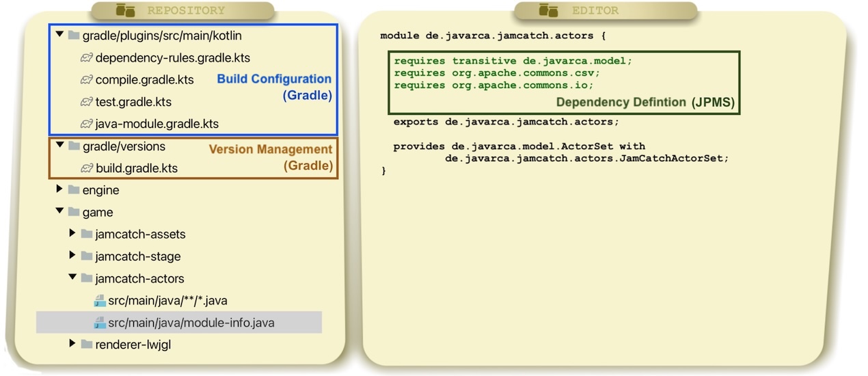This screenshot has width=868, height=376.
Task: Click the module de.javarca.jamcatch.actors line
Action: pyautogui.click(x=493, y=36)
